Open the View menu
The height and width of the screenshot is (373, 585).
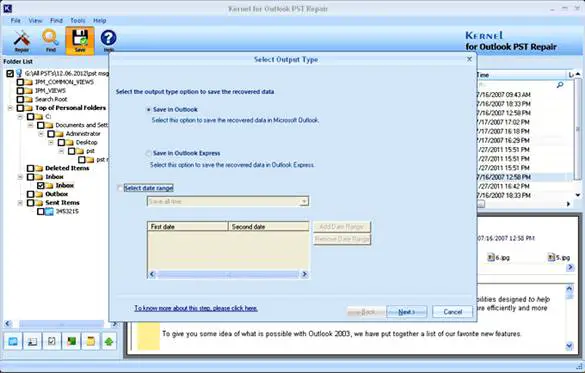[x=35, y=21]
